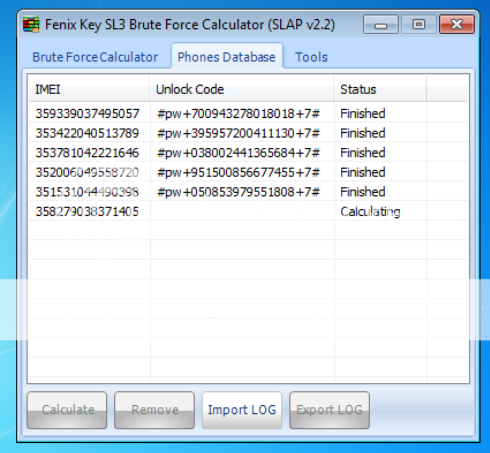Click unlock code #pw+050853979551808+7#
The height and width of the screenshot is (453, 490).
[x=238, y=192]
